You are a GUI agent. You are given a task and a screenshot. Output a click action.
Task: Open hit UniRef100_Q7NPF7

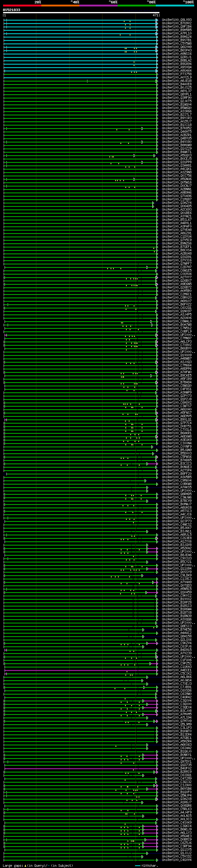point(177,264)
